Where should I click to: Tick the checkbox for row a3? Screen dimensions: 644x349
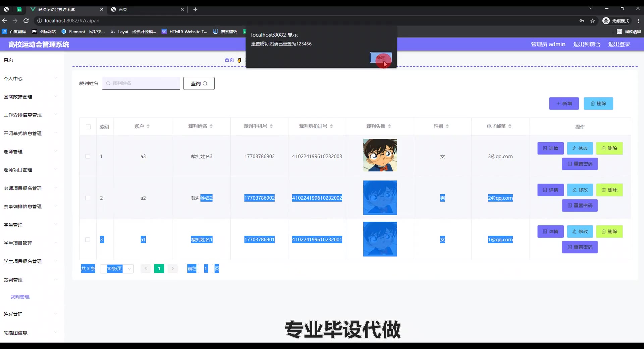[88, 156]
